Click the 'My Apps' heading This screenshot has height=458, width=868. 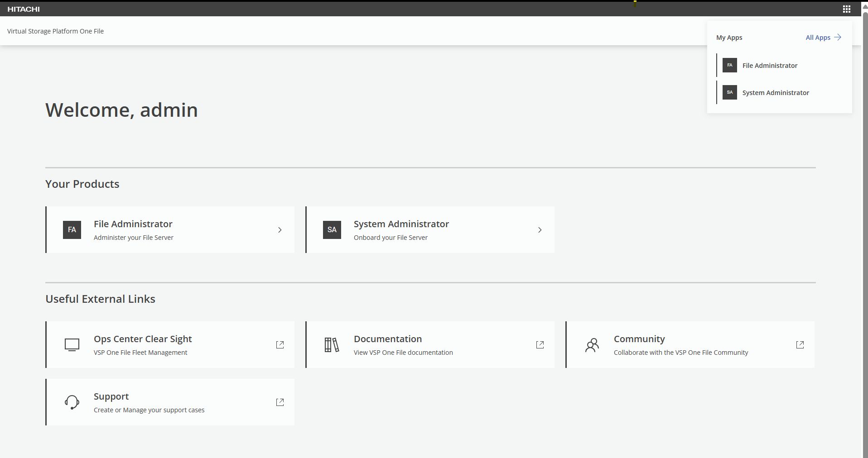pyautogui.click(x=729, y=38)
